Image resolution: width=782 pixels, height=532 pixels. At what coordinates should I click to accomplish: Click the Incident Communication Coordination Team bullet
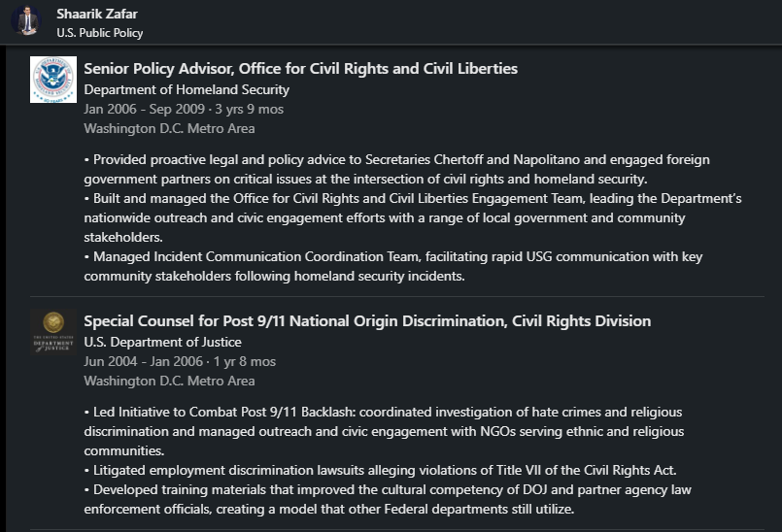pyautogui.click(x=393, y=266)
